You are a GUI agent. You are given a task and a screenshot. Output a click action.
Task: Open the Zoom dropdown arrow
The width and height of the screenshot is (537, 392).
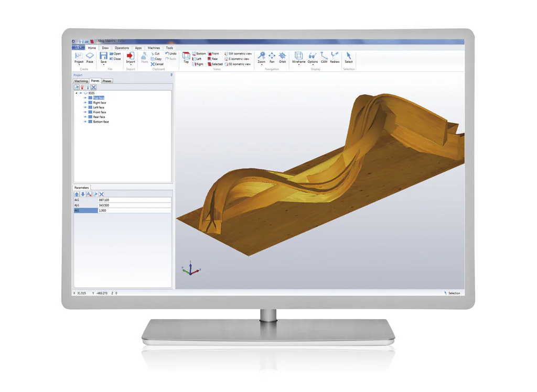(261, 66)
